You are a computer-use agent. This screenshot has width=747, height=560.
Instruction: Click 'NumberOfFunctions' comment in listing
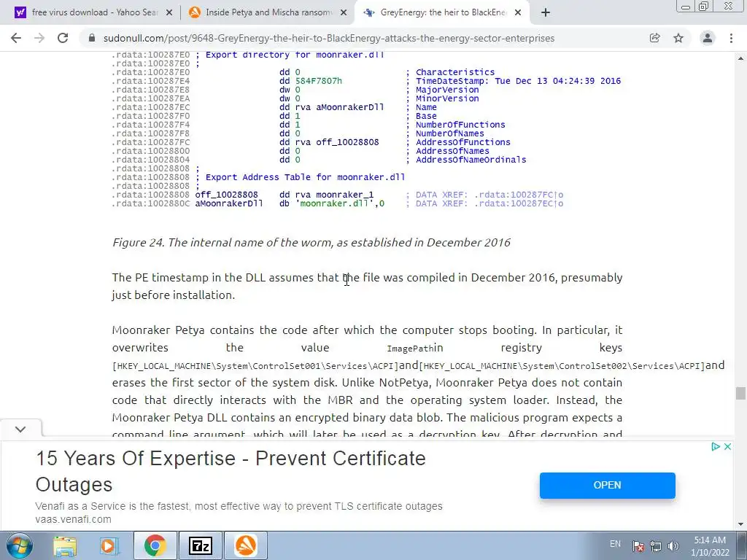pyautogui.click(x=460, y=125)
